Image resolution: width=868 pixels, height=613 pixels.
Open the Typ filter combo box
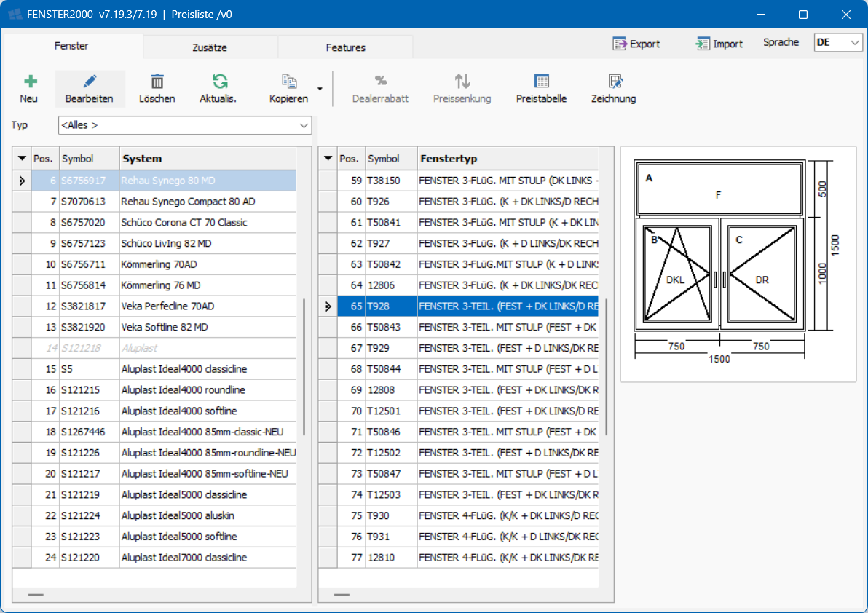pyautogui.click(x=185, y=125)
